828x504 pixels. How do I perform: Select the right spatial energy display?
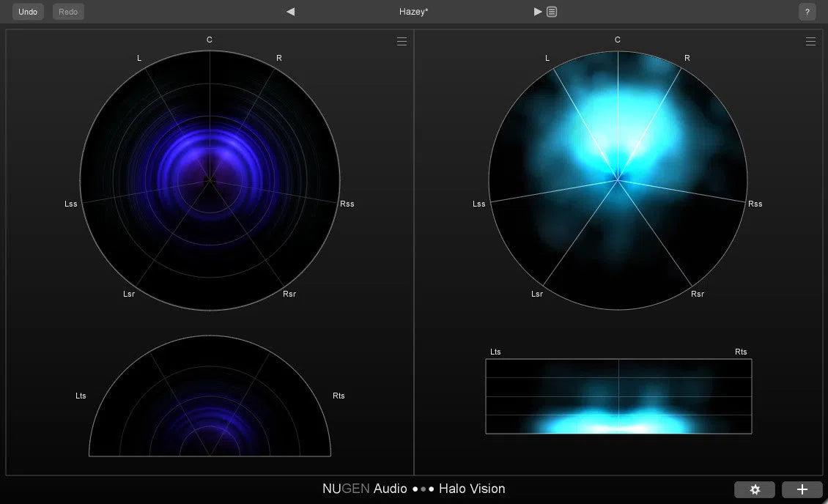pos(618,180)
